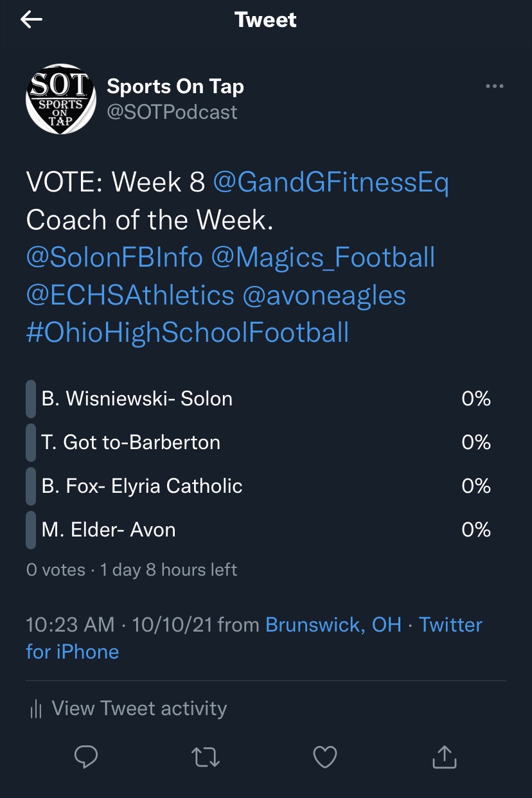Tap the retweet icon
This screenshot has height=798, width=532.
click(206, 757)
